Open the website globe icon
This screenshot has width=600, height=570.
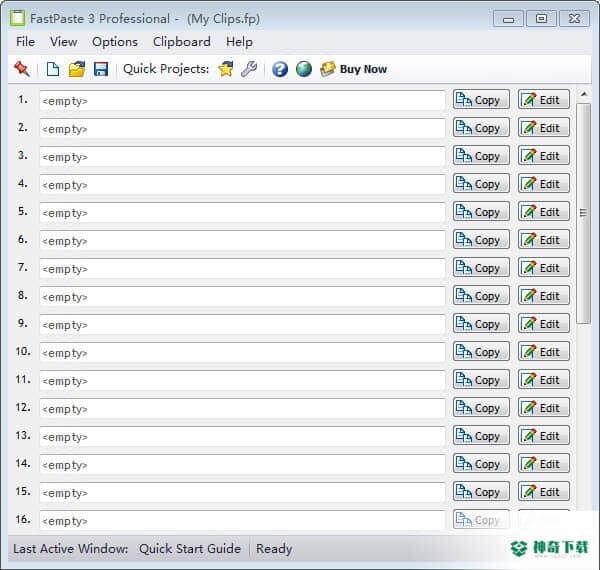[x=303, y=69]
